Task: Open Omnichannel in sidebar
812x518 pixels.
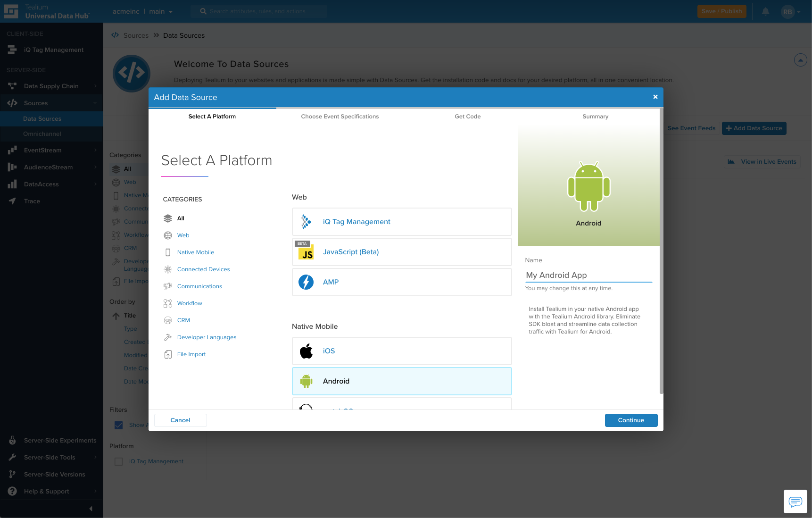Action: tap(51, 134)
